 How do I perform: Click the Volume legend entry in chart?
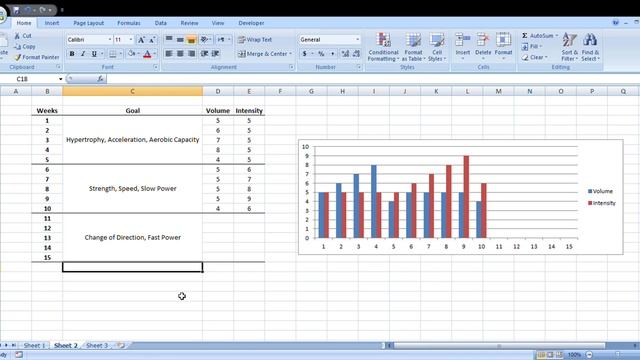coord(600,191)
